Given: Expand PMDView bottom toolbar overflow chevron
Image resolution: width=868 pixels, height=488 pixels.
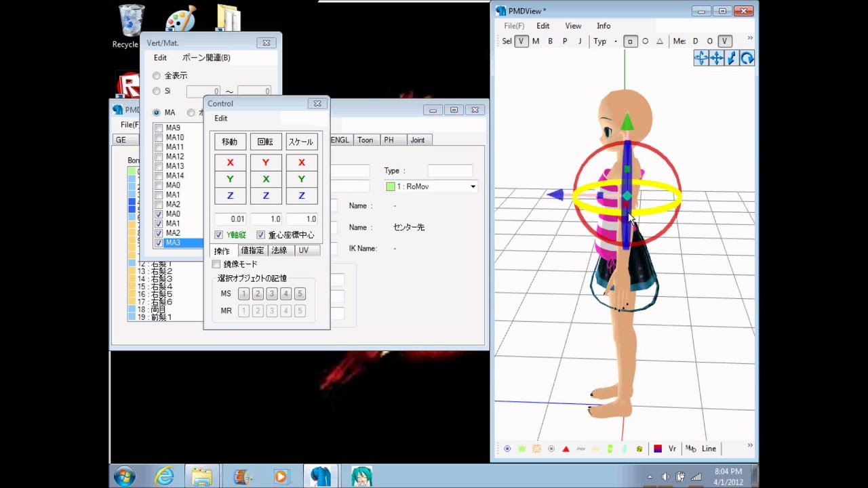Looking at the screenshot, I should point(750,445).
